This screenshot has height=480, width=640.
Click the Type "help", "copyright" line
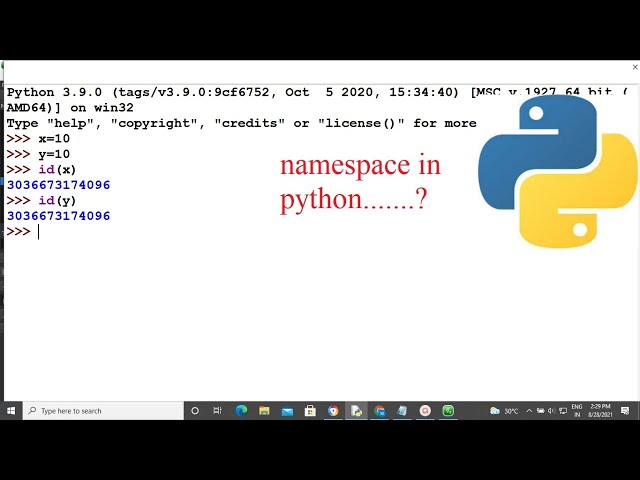(241, 123)
